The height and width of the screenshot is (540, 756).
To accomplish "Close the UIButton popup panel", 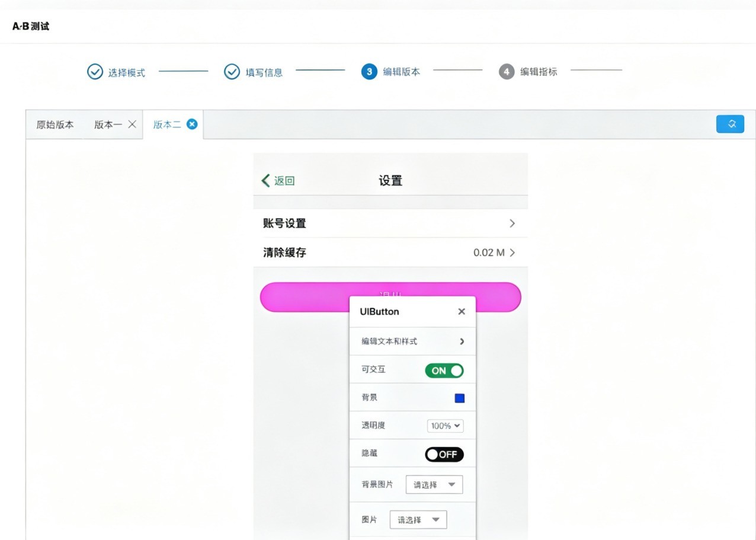I will pyautogui.click(x=462, y=312).
